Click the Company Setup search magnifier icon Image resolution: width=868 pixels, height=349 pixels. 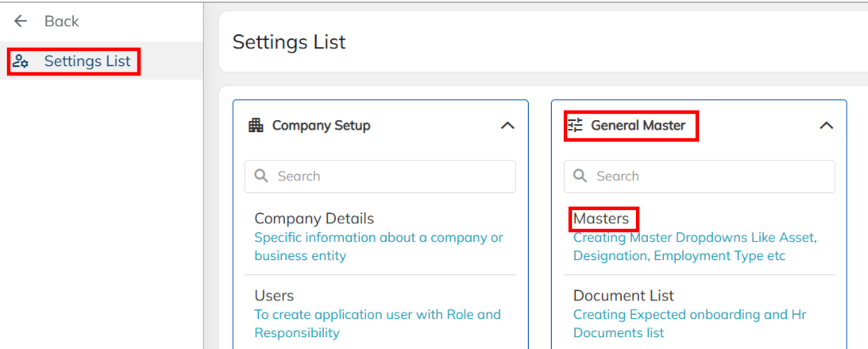point(261,176)
